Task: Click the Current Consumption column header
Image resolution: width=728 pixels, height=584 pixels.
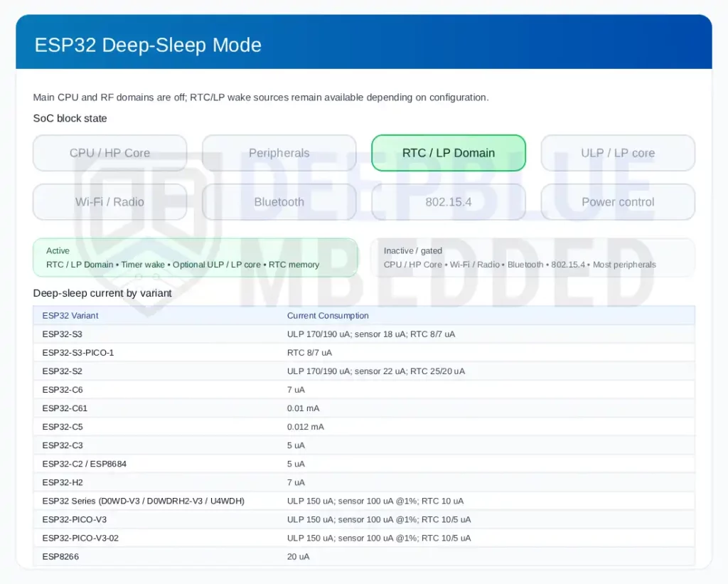Action: tap(328, 315)
